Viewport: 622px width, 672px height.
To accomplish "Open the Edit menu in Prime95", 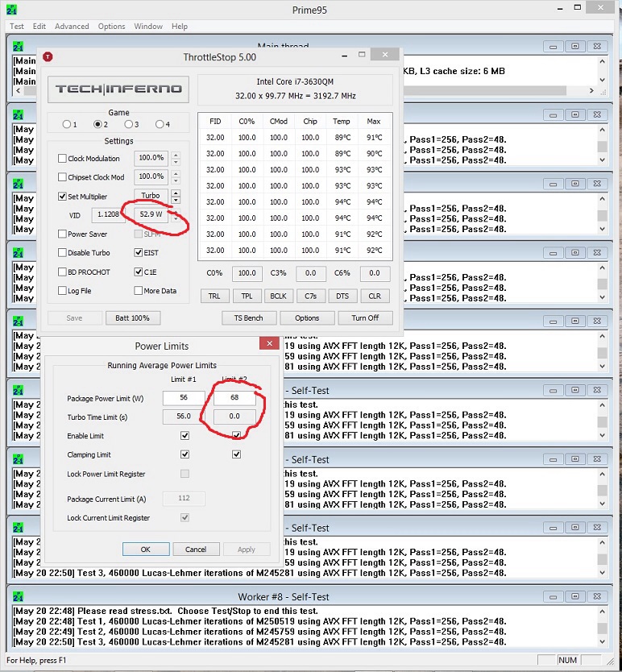I will (x=39, y=26).
